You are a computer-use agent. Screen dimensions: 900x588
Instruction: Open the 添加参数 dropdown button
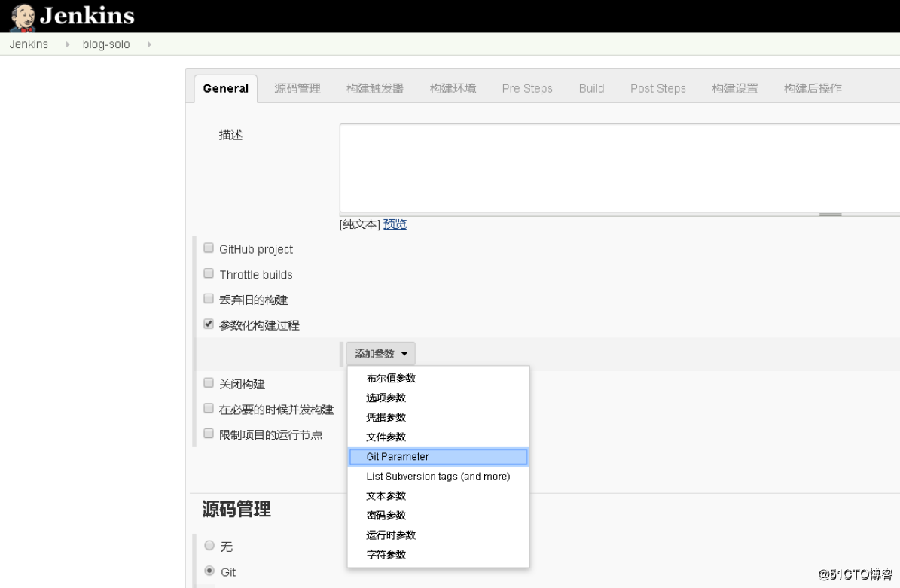tap(380, 353)
